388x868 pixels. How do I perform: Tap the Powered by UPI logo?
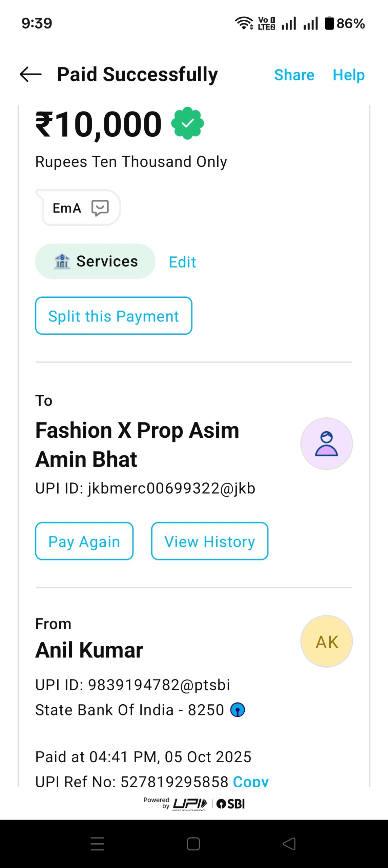tap(189, 804)
